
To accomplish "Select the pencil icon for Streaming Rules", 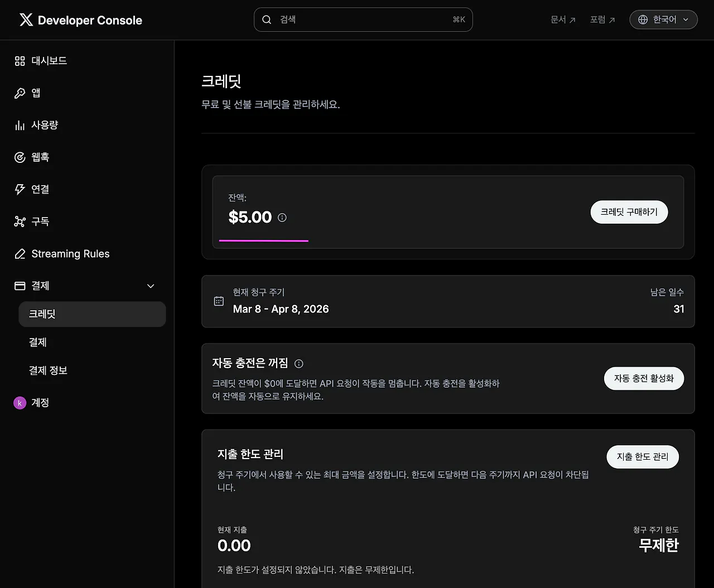I will (20, 254).
